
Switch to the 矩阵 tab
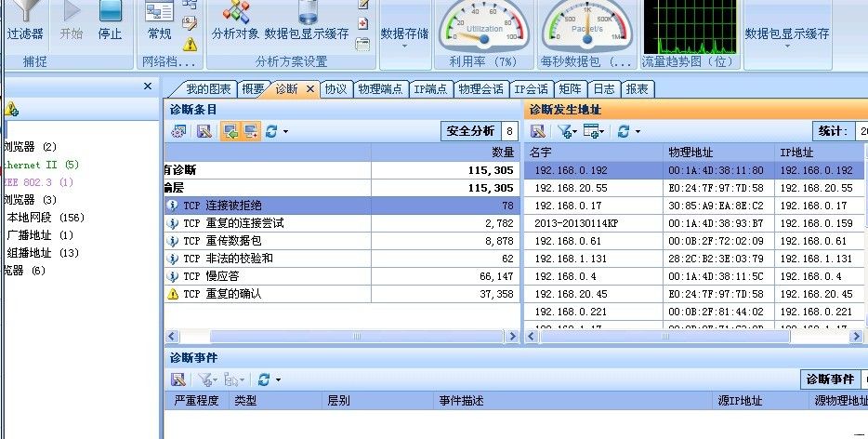coord(571,88)
